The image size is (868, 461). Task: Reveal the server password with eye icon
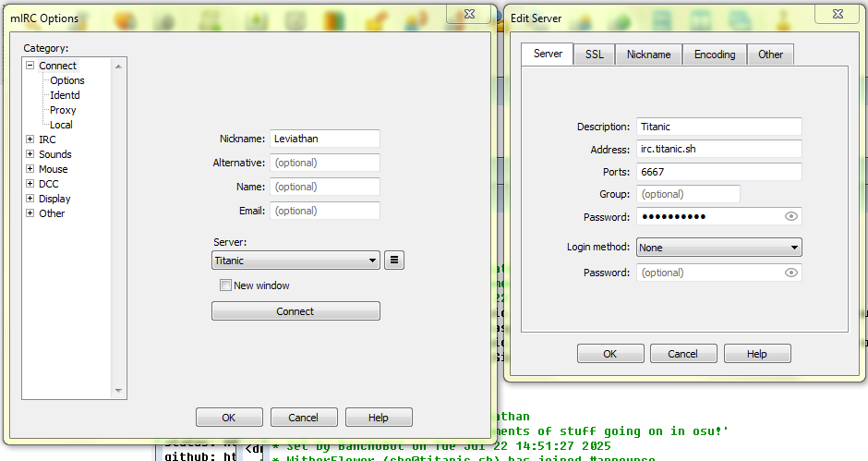[x=791, y=217]
